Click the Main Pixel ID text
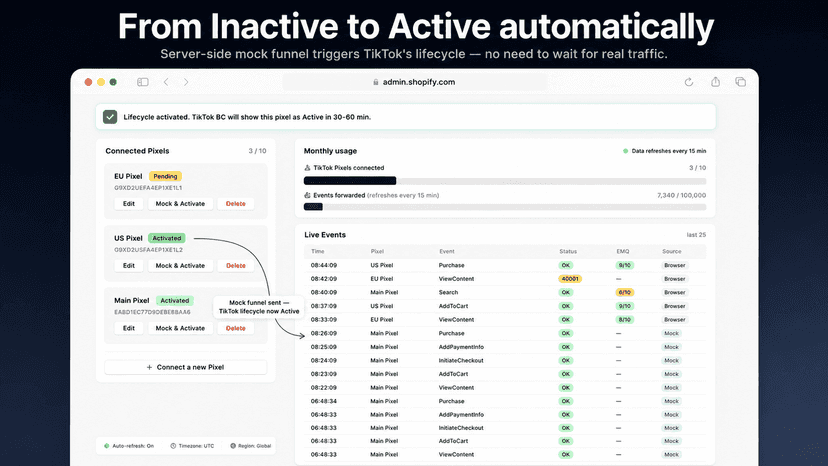 pyautogui.click(x=152, y=312)
